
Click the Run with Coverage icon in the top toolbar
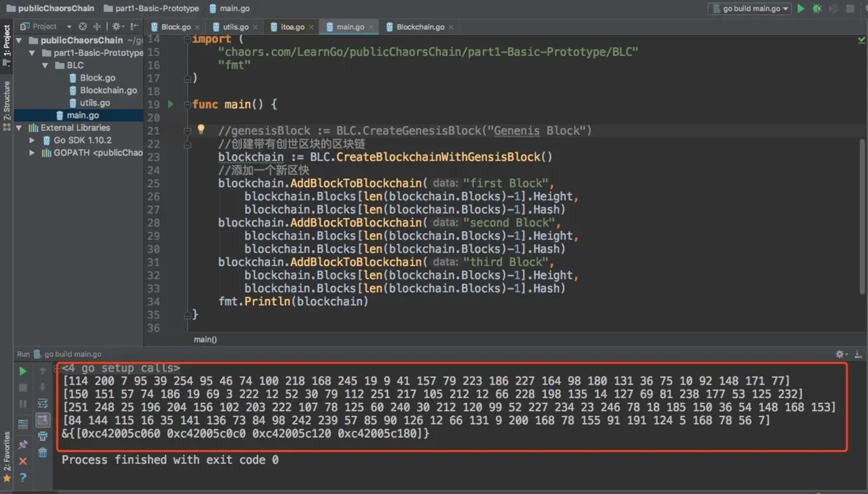834,8
